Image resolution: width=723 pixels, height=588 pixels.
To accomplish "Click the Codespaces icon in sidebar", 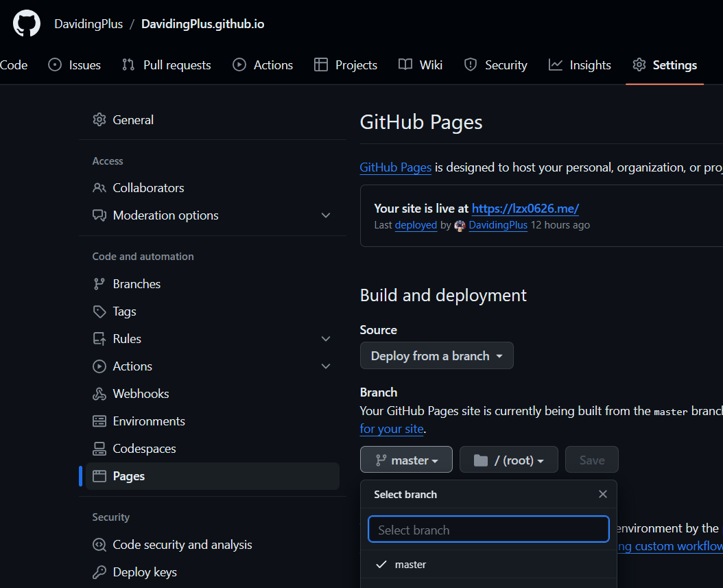I will pyautogui.click(x=99, y=449).
